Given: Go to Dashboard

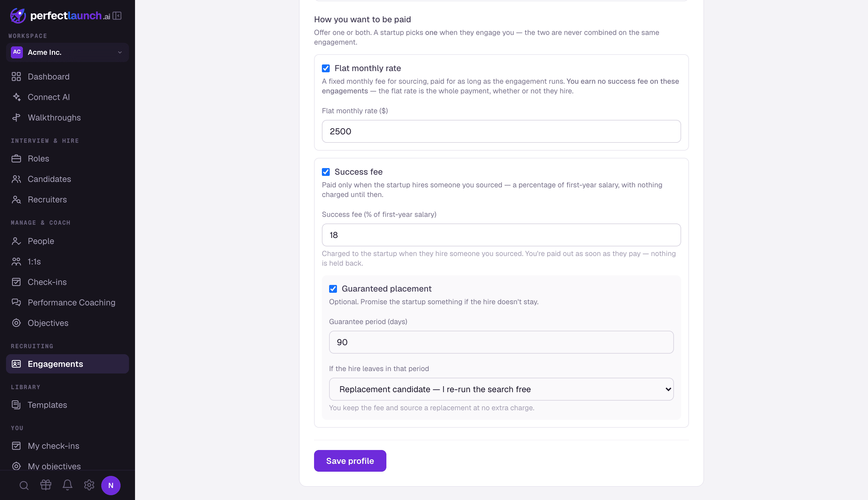Looking at the screenshot, I should point(67,77).
